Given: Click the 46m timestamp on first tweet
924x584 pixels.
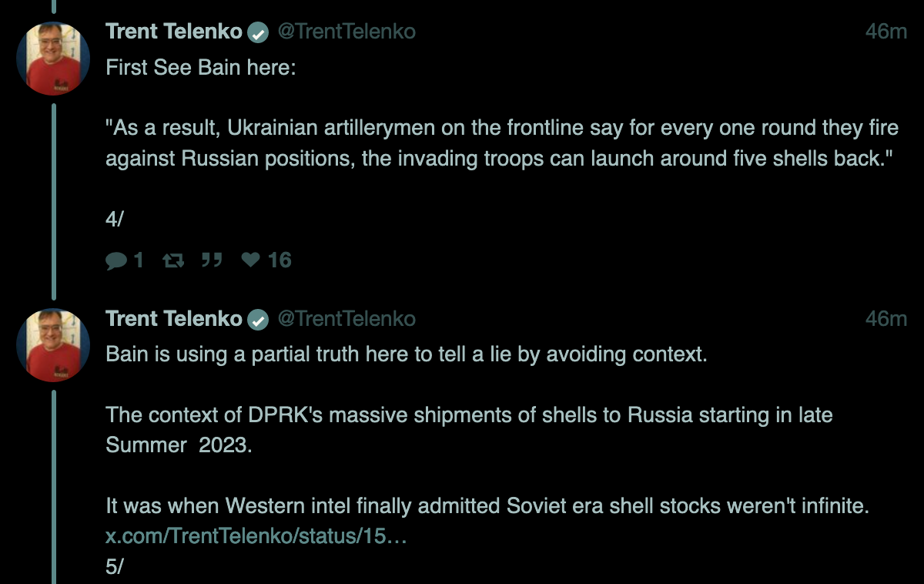Looking at the screenshot, I should 886,32.
